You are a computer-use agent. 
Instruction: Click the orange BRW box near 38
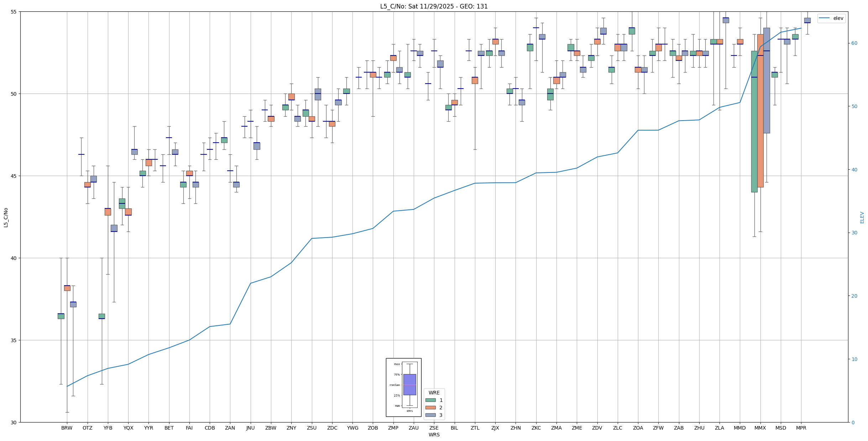(x=67, y=288)
